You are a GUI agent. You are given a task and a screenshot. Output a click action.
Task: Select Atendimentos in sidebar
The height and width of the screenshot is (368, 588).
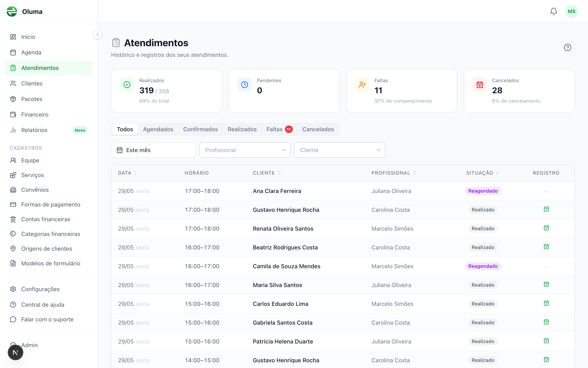(x=49, y=68)
